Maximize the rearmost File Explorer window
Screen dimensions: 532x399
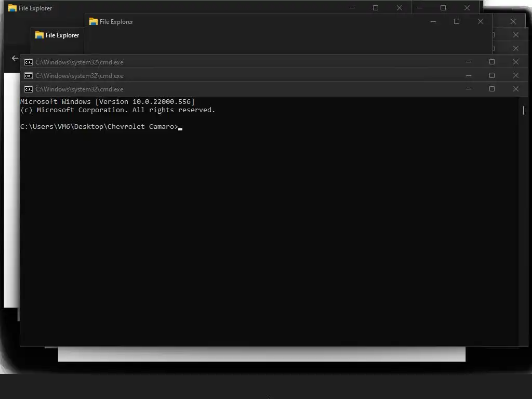[x=376, y=8]
